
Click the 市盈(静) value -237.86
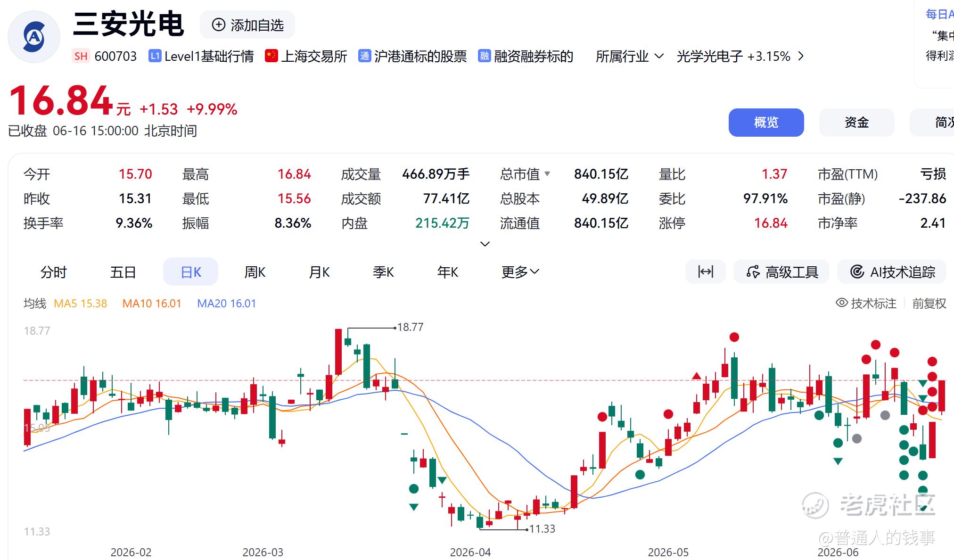pyautogui.click(x=922, y=198)
